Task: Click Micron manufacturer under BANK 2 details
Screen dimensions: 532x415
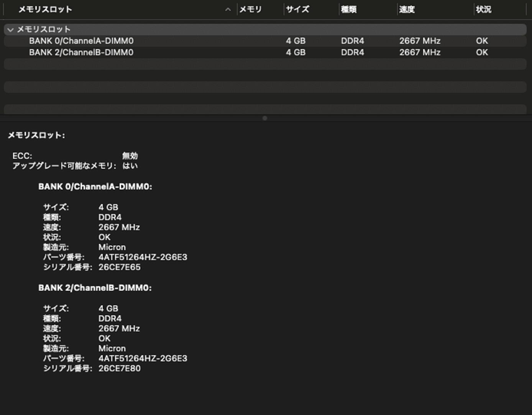Action: pos(112,349)
